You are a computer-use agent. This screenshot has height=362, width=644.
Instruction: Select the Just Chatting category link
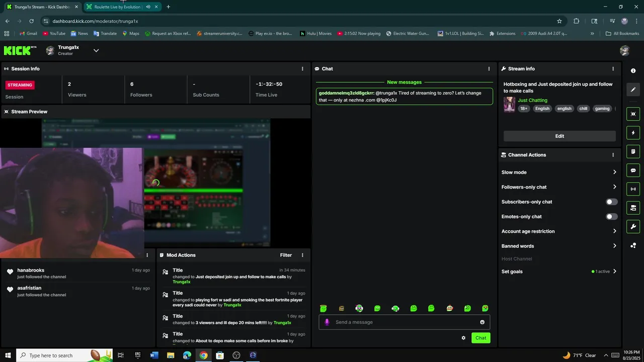[532, 100]
